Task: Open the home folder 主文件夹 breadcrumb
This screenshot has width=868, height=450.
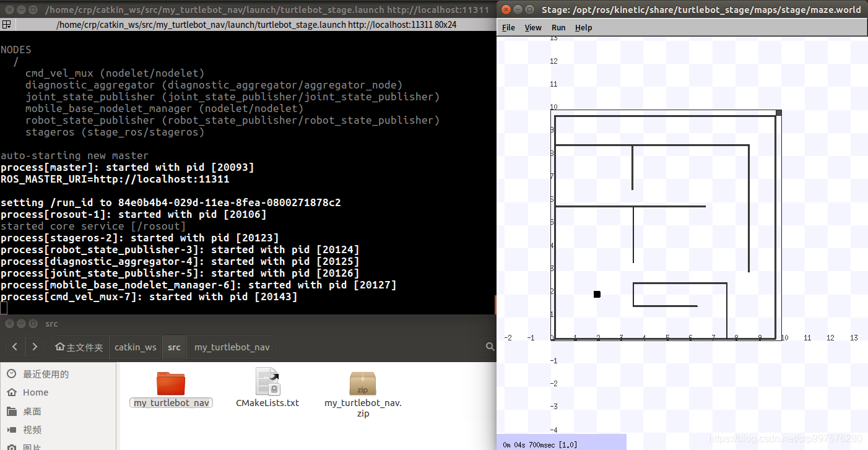Action: point(79,347)
